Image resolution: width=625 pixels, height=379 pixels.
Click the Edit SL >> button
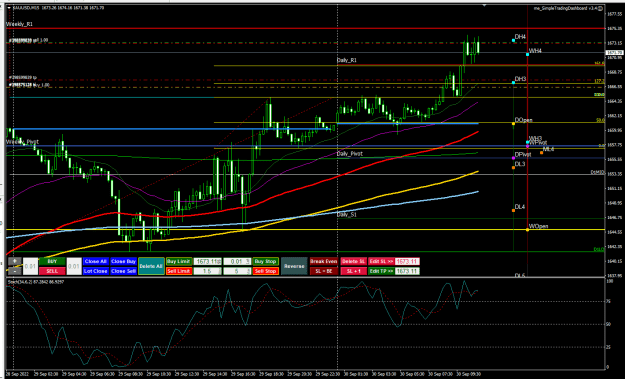click(381, 261)
